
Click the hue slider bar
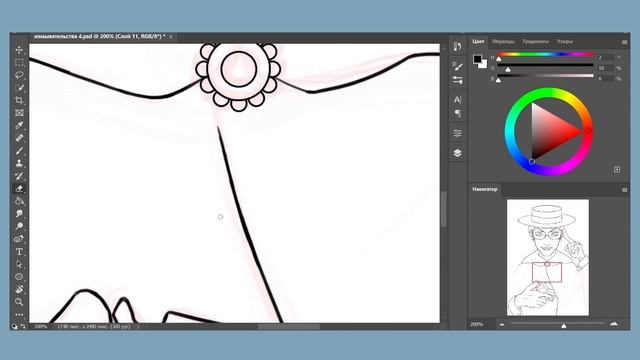click(x=545, y=54)
